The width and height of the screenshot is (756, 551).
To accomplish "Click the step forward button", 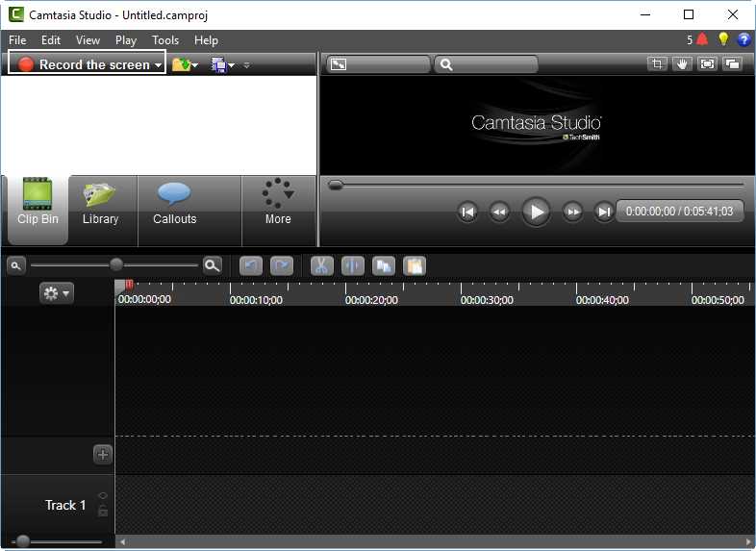I will pos(572,212).
